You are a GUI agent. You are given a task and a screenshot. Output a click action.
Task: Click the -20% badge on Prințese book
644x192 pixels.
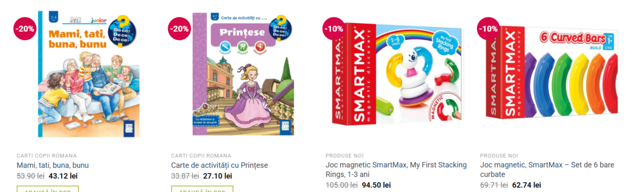[x=179, y=29]
